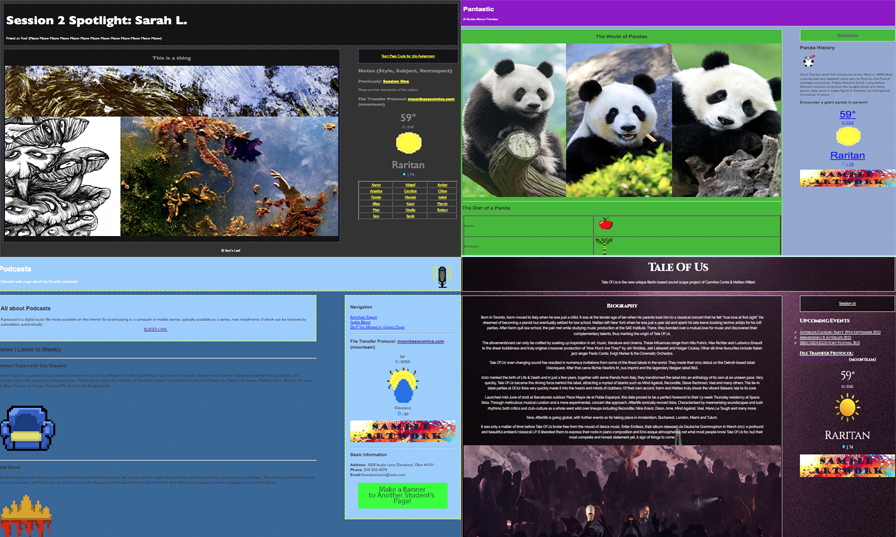The image size is (896, 537).
Task: Follow the Session One link under Previously
Action: (x=396, y=82)
